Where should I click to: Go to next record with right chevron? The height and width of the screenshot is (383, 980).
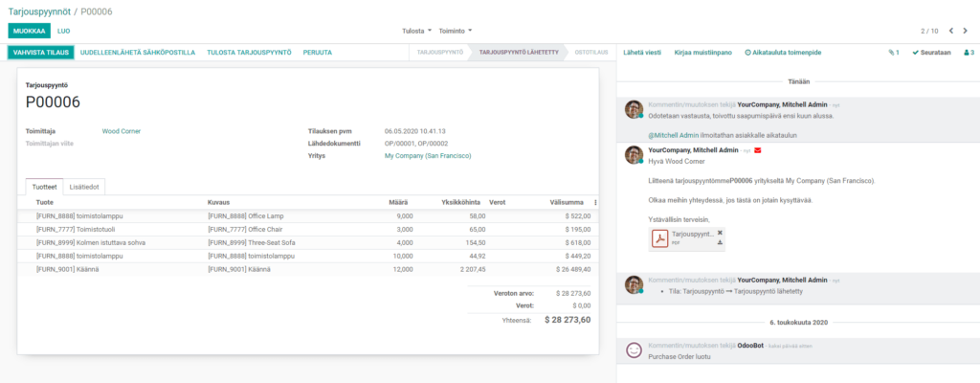(965, 31)
